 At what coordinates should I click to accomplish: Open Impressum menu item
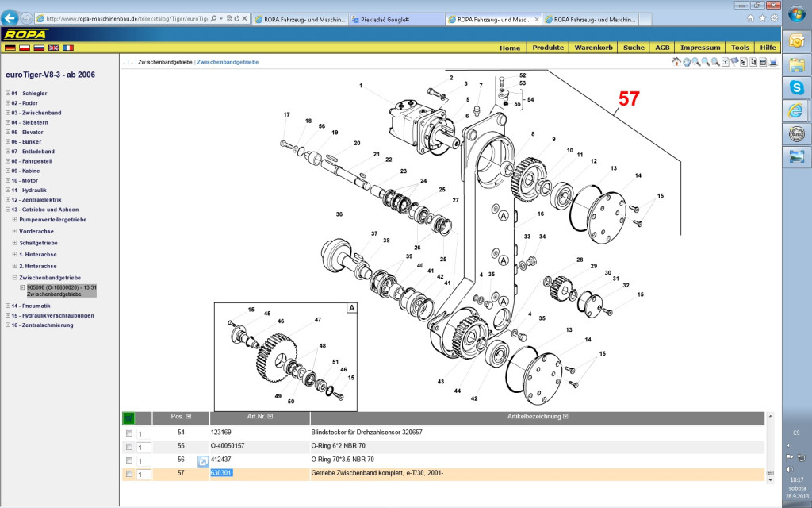pyautogui.click(x=700, y=48)
